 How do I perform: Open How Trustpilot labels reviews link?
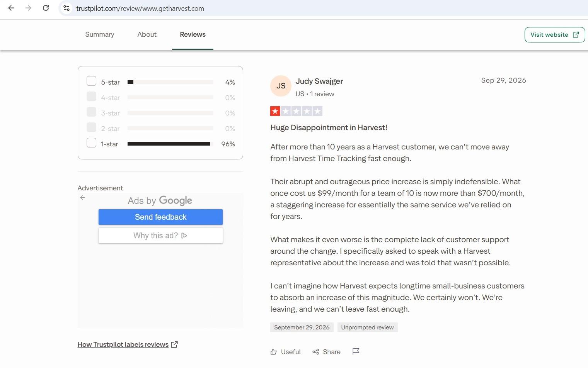[x=128, y=344]
